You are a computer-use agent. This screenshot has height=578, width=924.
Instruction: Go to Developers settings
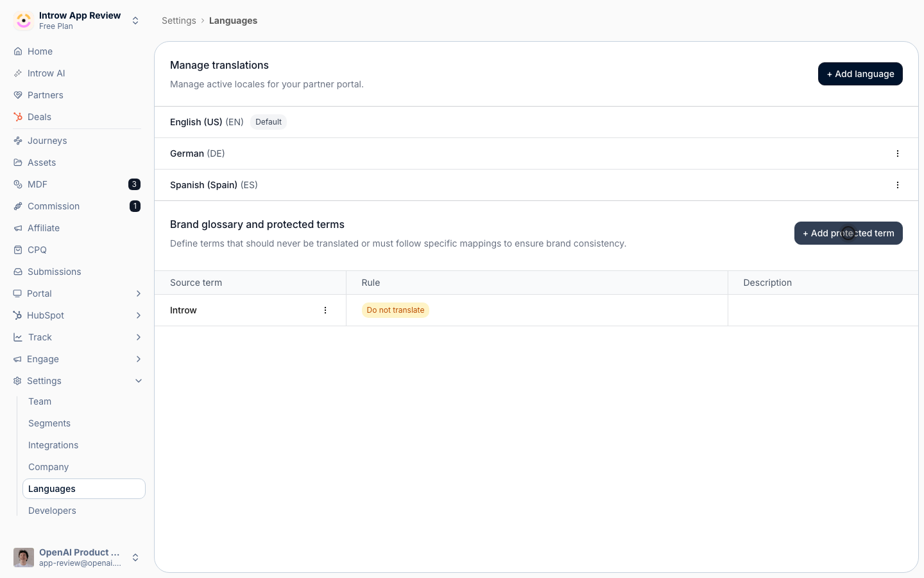52,511
